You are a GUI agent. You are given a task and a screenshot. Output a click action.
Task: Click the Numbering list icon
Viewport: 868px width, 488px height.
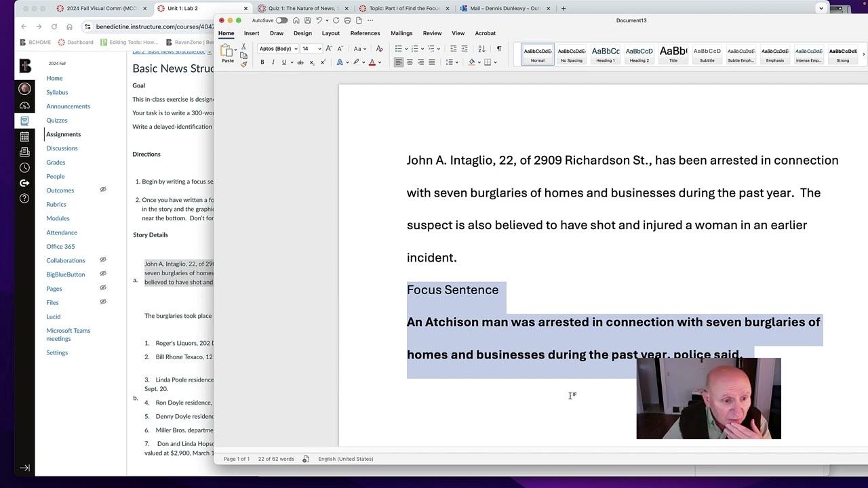(x=414, y=49)
